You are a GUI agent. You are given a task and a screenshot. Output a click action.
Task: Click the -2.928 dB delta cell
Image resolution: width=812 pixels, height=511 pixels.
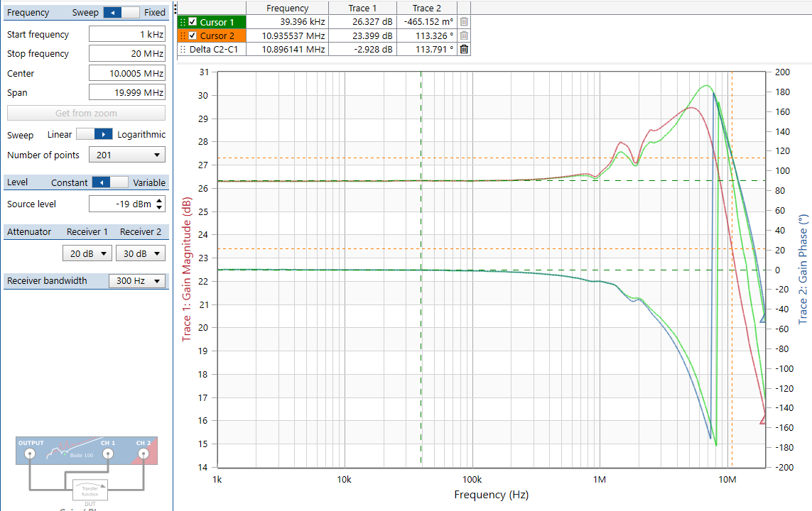363,49
